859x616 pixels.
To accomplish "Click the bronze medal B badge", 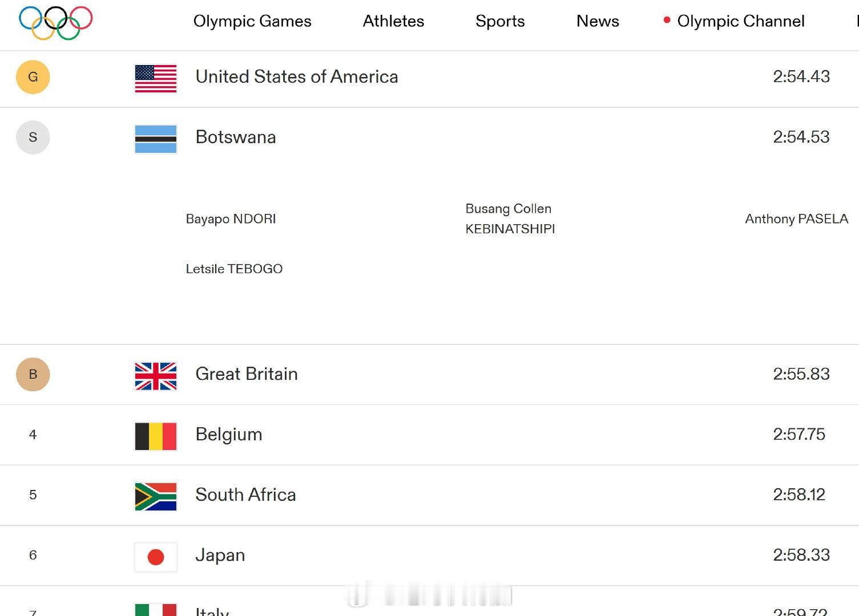I will click(33, 374).
